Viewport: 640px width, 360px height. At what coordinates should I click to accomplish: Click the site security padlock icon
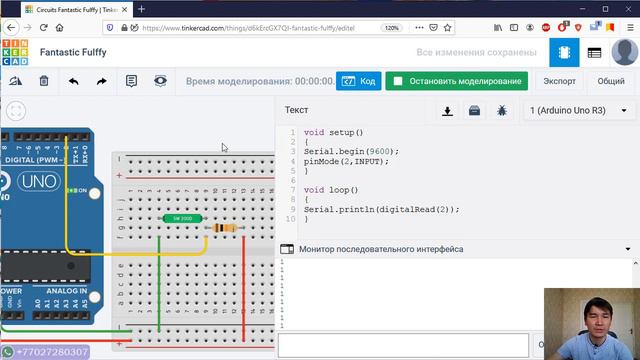pyautogui.click(x=124, y=28)
